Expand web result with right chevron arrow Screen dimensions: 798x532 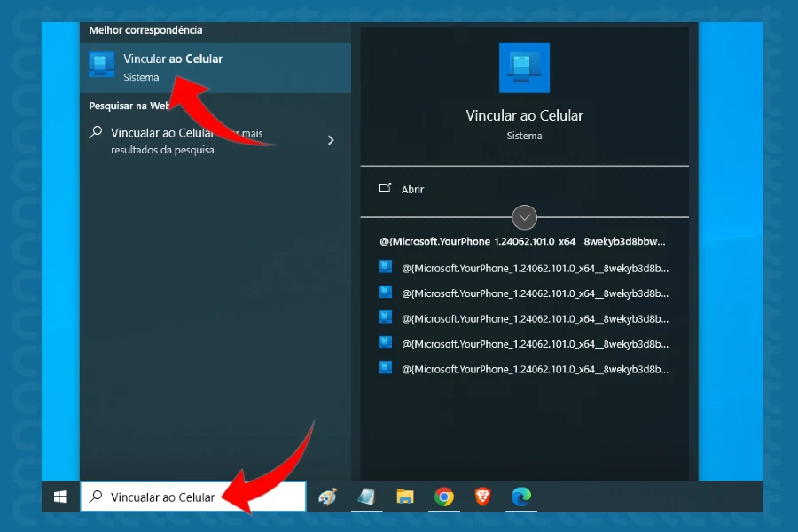click(x=331, y=140)
